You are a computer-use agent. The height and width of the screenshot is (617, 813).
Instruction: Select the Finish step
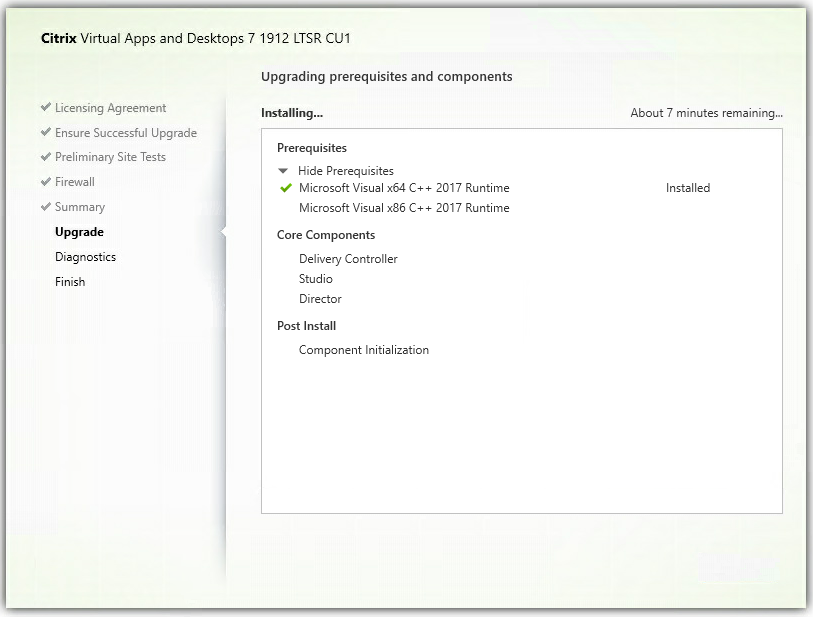70,282
